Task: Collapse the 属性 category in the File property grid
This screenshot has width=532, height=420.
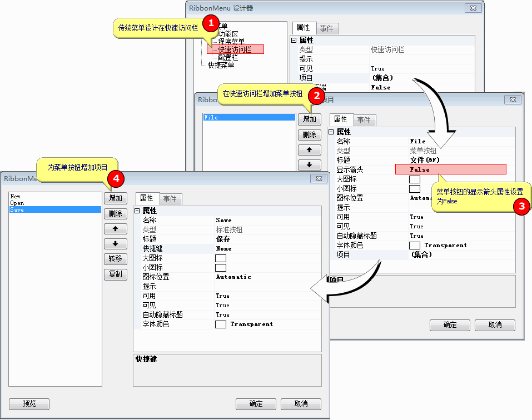Action: [x=332, y=132]
